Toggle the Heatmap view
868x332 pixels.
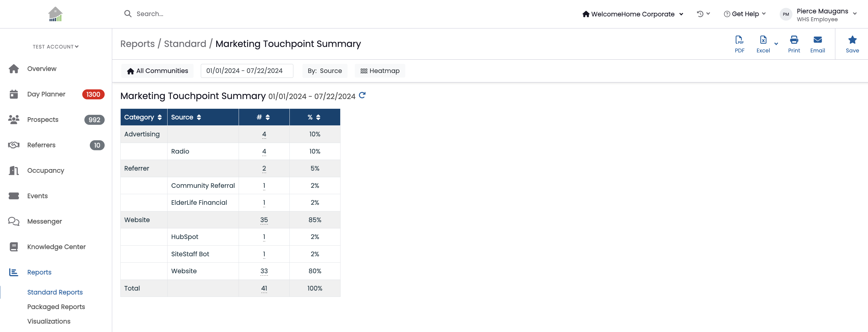380,71
